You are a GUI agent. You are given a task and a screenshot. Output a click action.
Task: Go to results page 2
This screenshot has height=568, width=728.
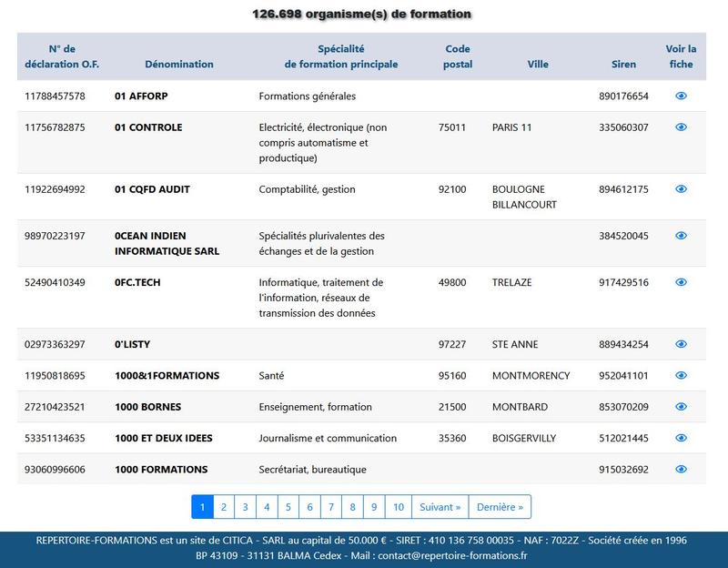tap(224, 507)
